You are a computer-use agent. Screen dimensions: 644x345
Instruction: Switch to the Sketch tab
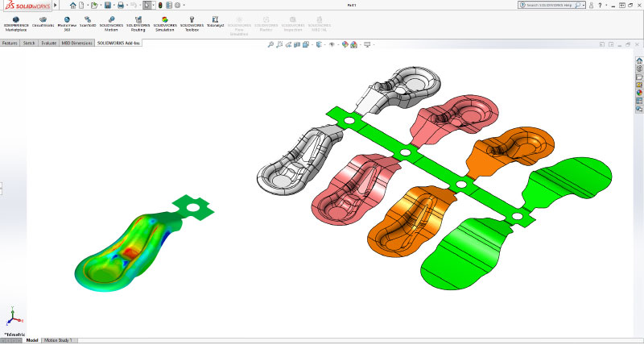(x=29, y=43)
